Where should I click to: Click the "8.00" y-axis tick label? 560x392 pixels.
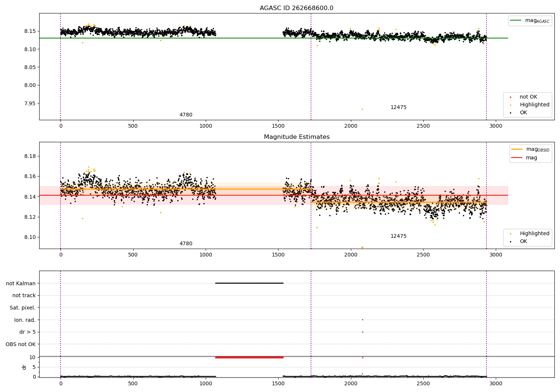click(30, 85)
